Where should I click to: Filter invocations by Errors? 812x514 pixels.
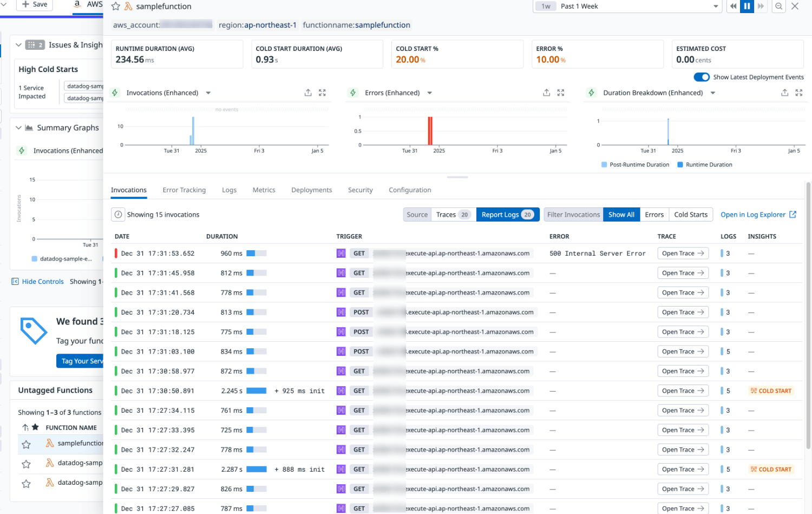click(x=654, y=214)
